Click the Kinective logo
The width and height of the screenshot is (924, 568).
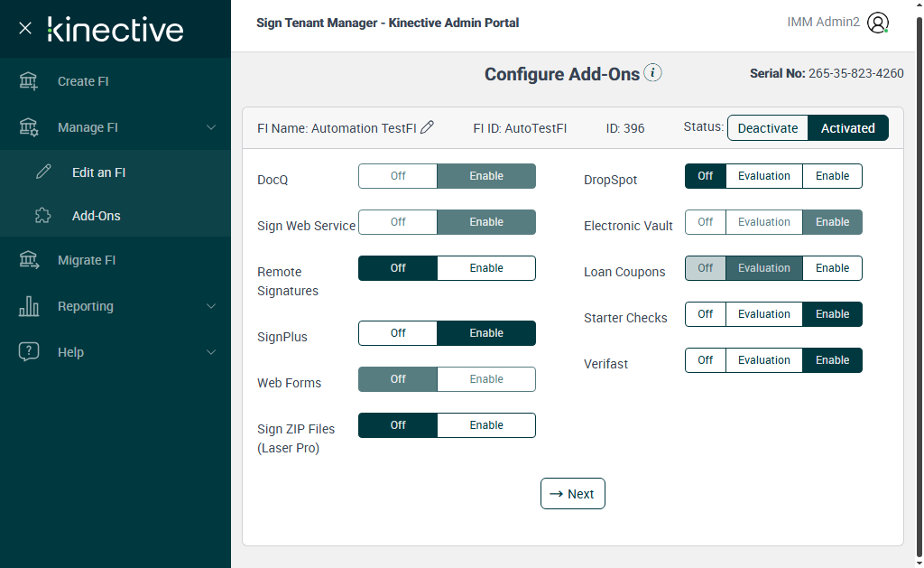(x=115, y=29)
